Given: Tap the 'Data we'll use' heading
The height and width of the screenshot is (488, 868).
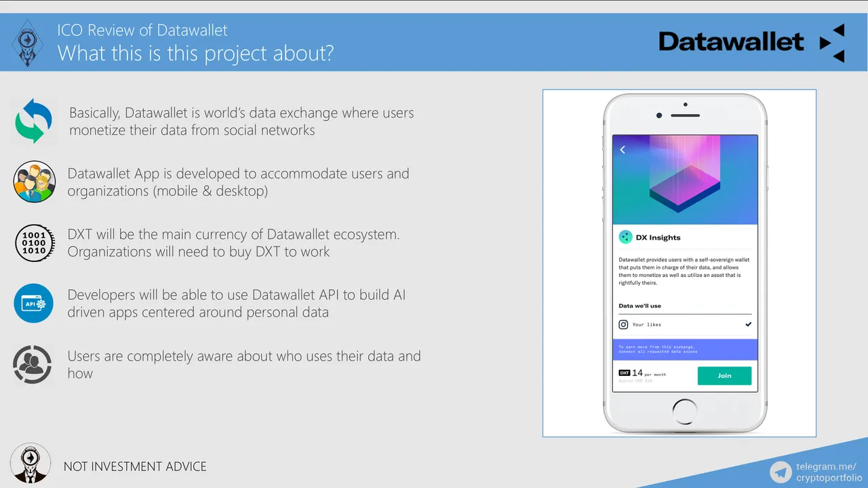Looking at the screenshot, I should [639, 305].
